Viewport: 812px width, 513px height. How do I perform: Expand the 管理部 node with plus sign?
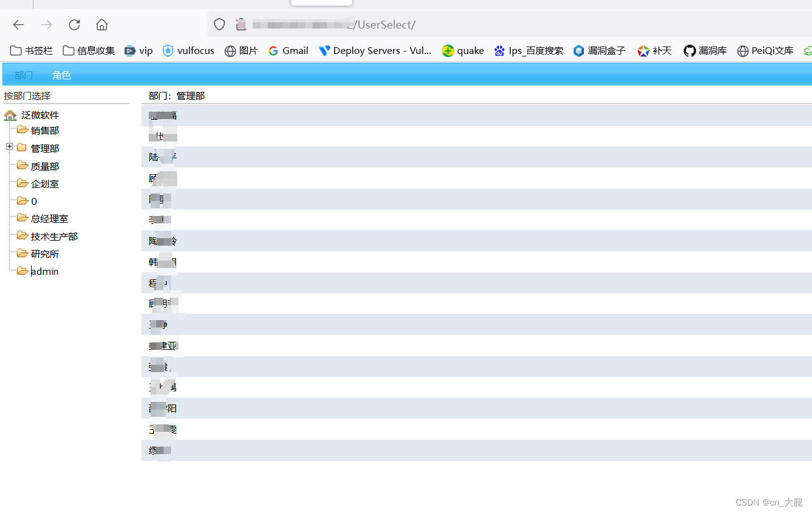click(x=9, y=146)
